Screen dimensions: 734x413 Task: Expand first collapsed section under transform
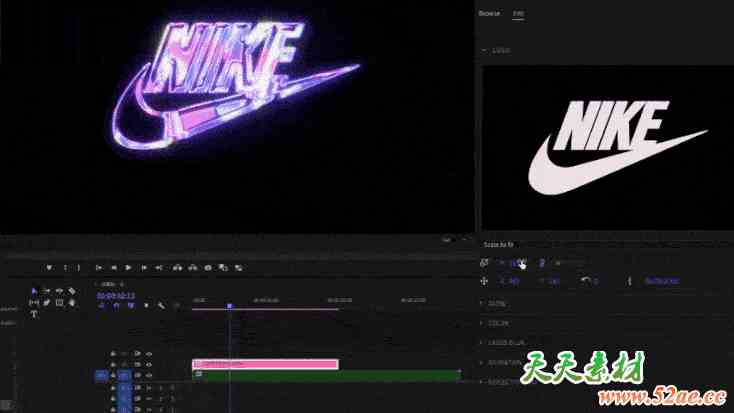(x=481, y=303)
